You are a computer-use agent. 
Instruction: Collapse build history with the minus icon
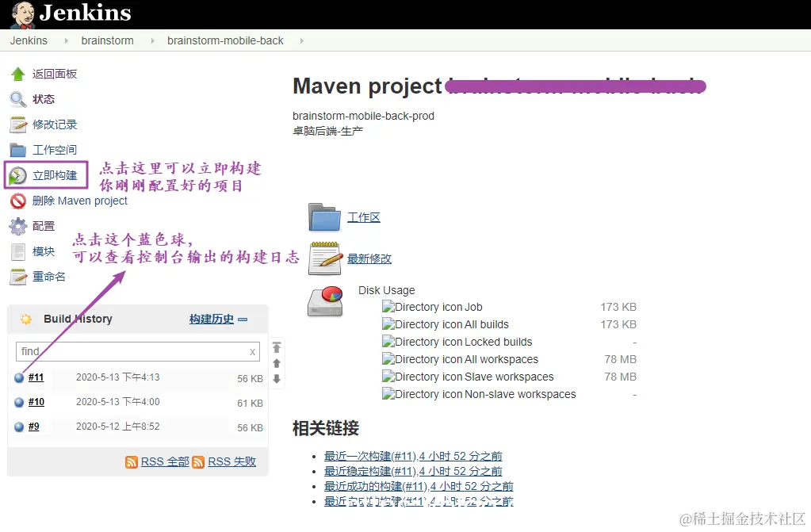tap(243, 320)
